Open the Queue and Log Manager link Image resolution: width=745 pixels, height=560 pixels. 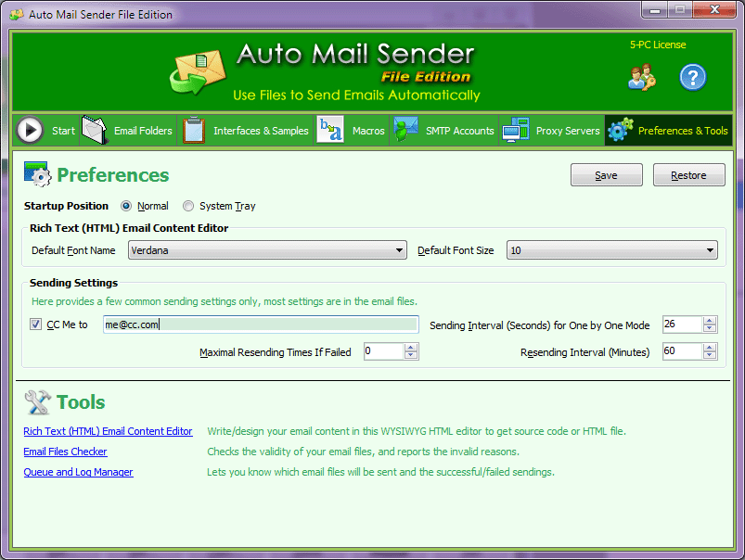78,472
